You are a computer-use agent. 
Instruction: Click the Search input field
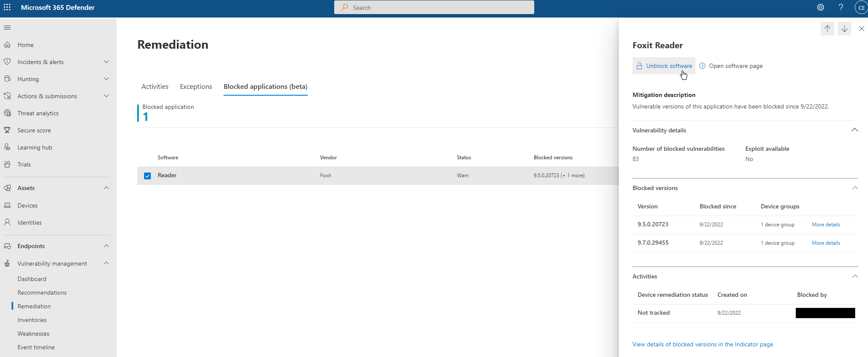pos(434,7)
